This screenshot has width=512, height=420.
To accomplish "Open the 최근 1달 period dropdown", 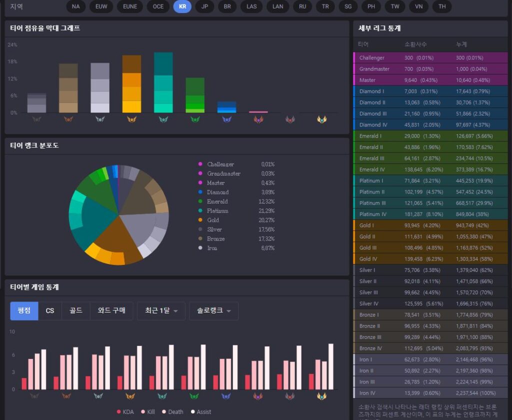I will point(161,311).
